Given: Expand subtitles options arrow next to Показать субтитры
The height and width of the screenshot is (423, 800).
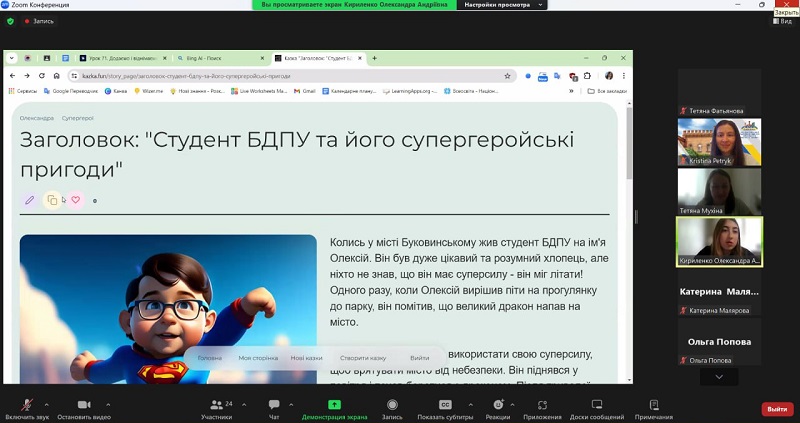Looking at the screenshot, I should coord(470,405).
